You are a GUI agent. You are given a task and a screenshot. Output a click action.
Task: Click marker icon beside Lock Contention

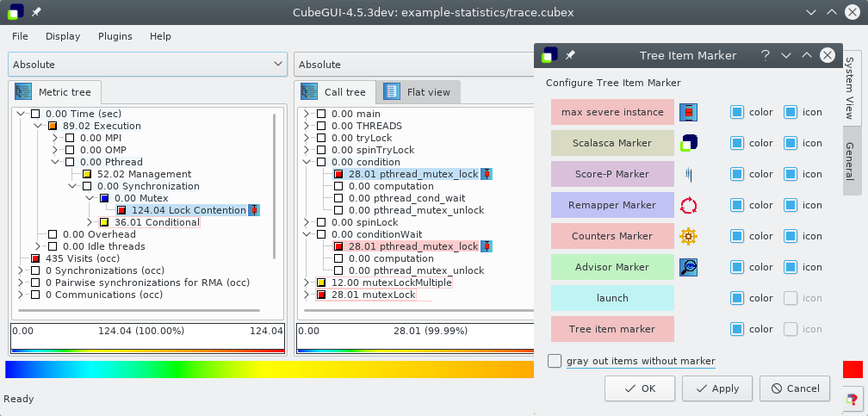coord(253,210)
